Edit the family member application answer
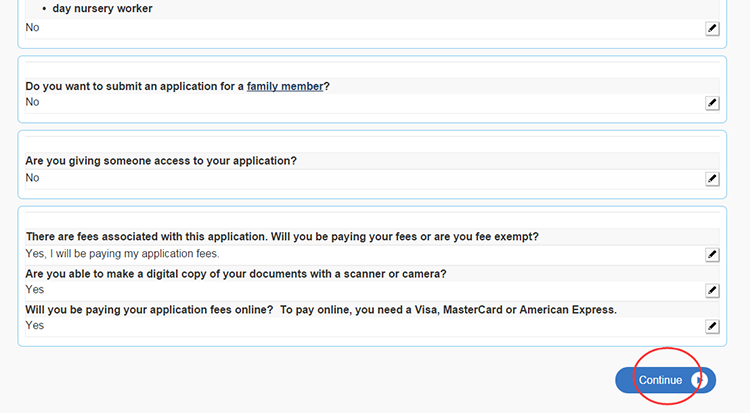The image size is (750, 413). point(712,103)
